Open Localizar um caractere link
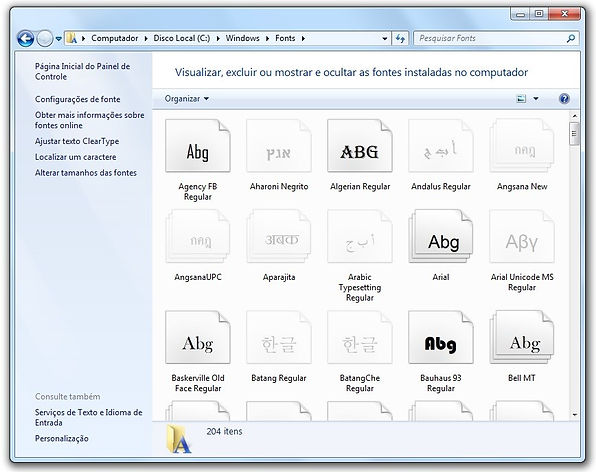The image size is (596, 472). [x=76, y=157]
